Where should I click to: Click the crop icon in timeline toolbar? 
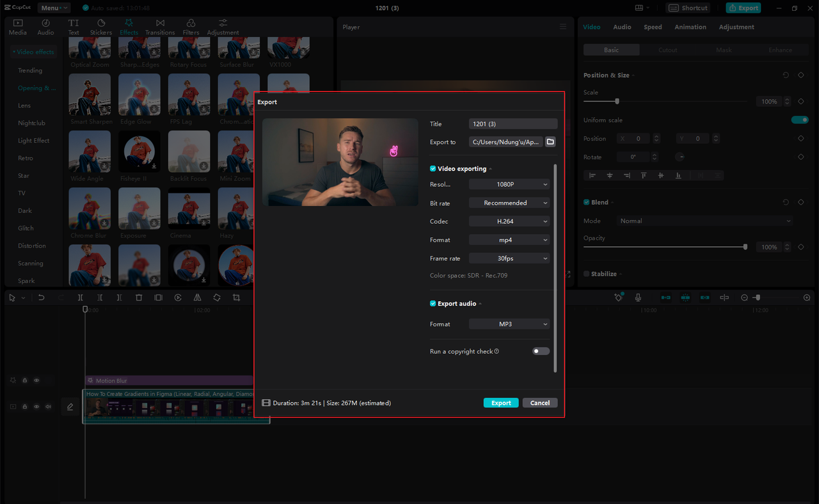point(236,297)
